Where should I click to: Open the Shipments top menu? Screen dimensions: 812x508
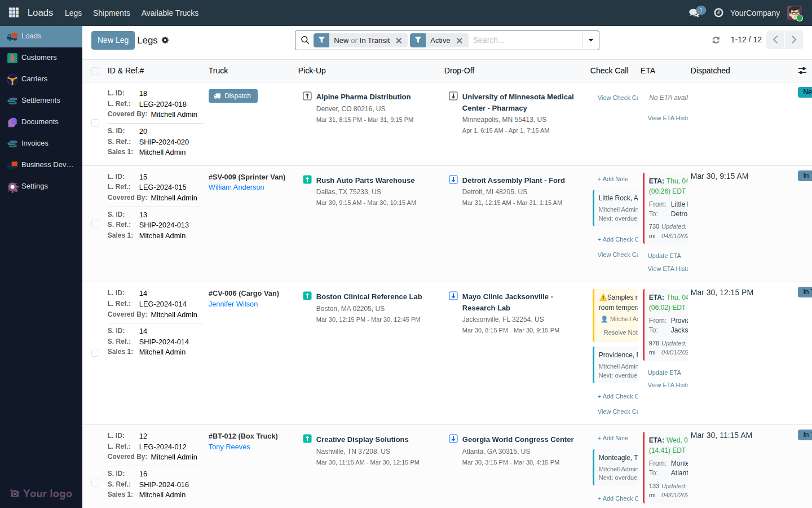pos(112,13)
